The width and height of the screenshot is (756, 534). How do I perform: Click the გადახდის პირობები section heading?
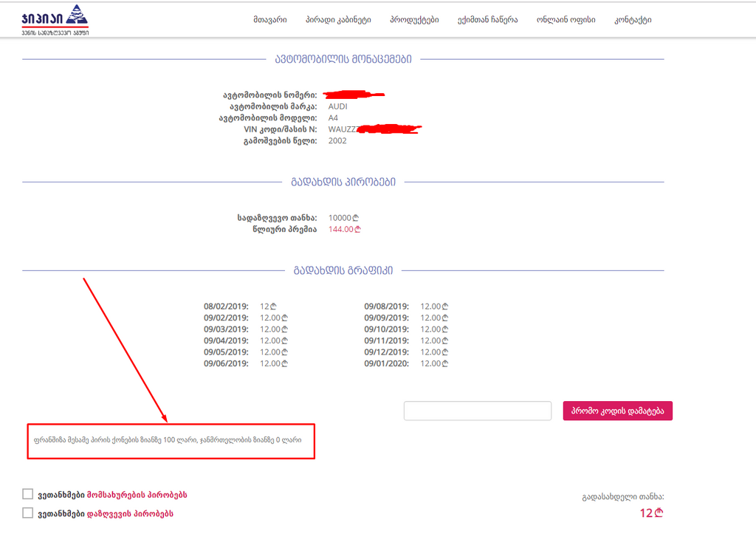[343, 182]
